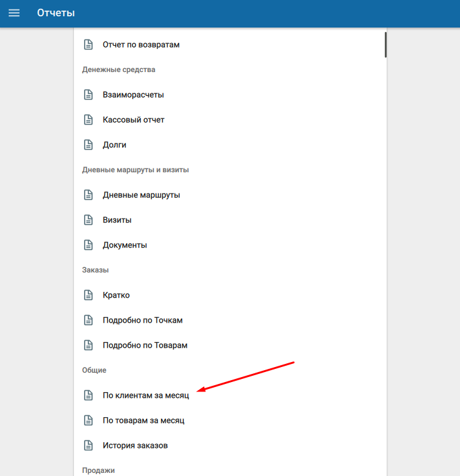Open the Отчет по возвратам report
Viewport: 460px width, 476px height.
[141, 44]
